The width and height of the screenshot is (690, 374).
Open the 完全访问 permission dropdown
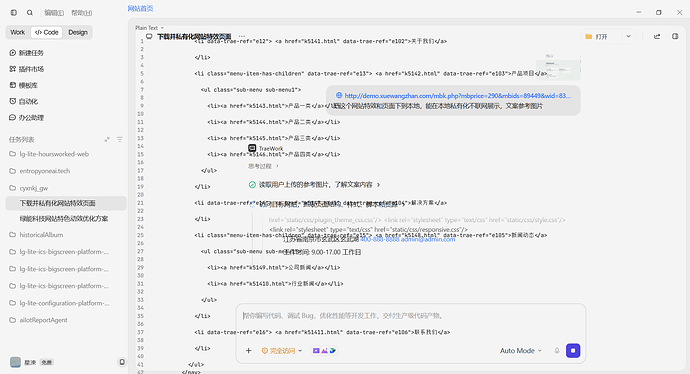click(282, 351)
